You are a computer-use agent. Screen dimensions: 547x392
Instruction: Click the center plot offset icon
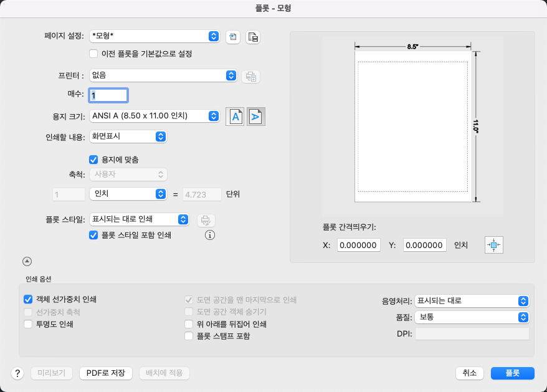493,245
